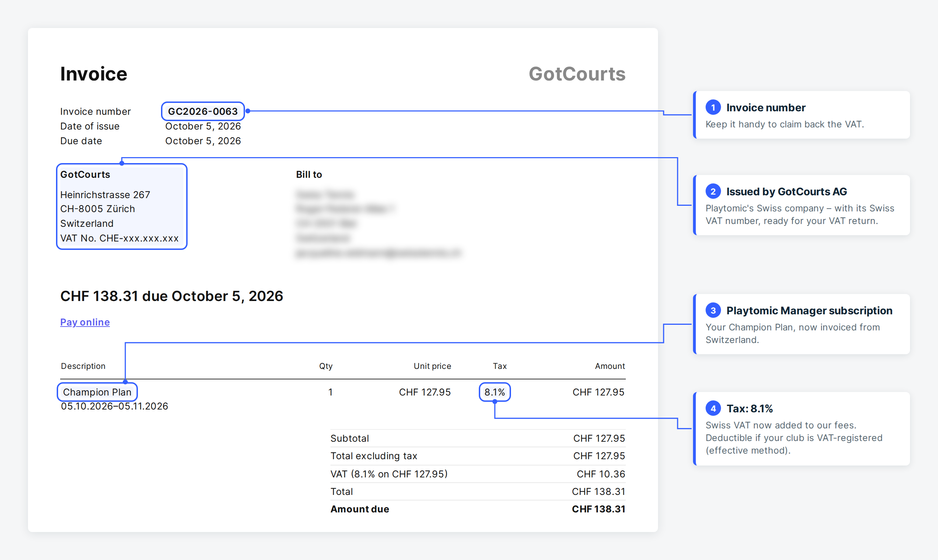Open the Issued by GotCourts AG callout
The image size is (938, 560).
click(802, 205)
